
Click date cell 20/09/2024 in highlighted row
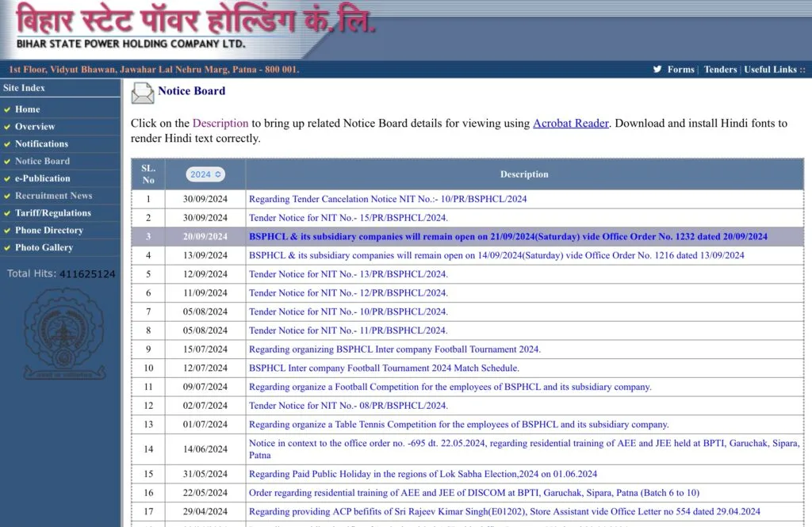[x=205, y=237]
